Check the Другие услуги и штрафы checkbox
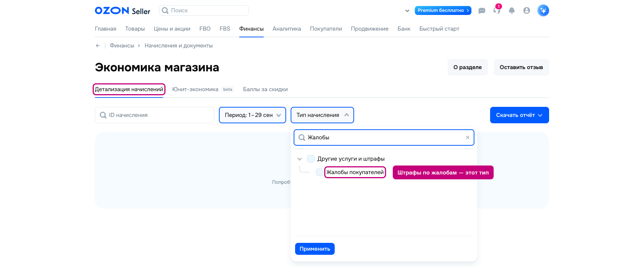Image resolution: width=644 pixels, height=269 pixels. [x=311, y=159]
